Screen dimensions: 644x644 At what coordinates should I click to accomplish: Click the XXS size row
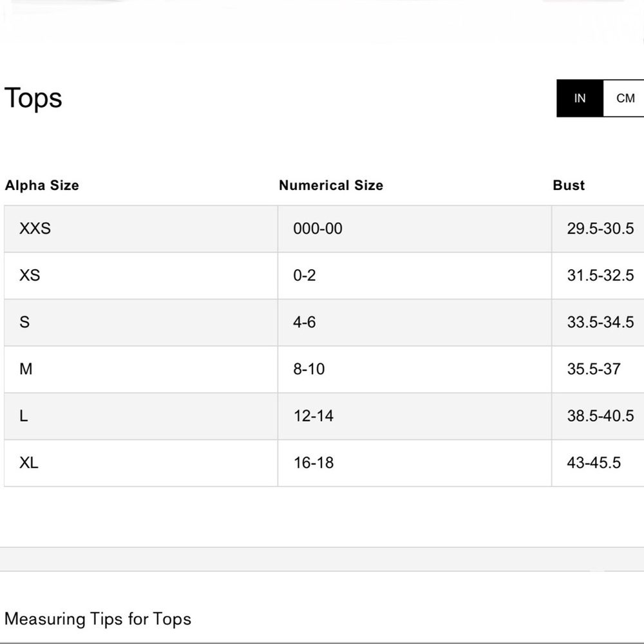click(324, 229)
